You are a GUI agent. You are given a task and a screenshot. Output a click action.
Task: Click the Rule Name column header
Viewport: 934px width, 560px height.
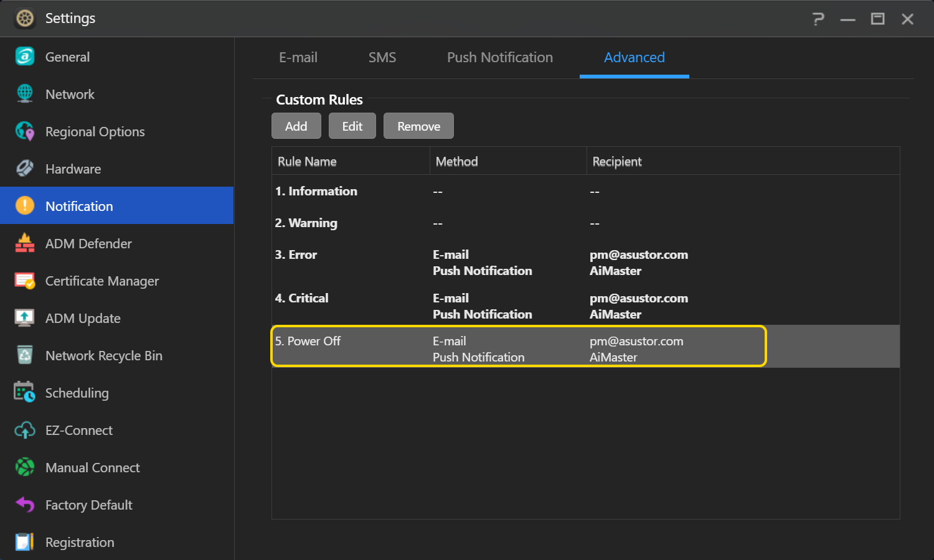tap(351, 161)
